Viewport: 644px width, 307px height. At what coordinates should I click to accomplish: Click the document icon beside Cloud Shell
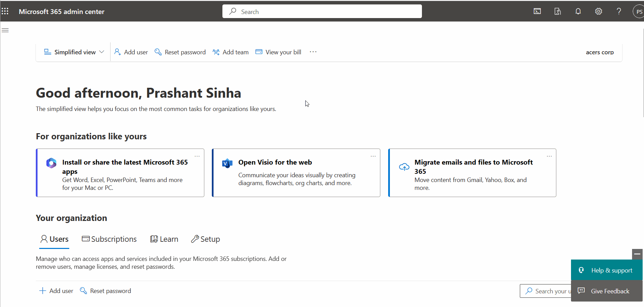click(x=558, y=11)
